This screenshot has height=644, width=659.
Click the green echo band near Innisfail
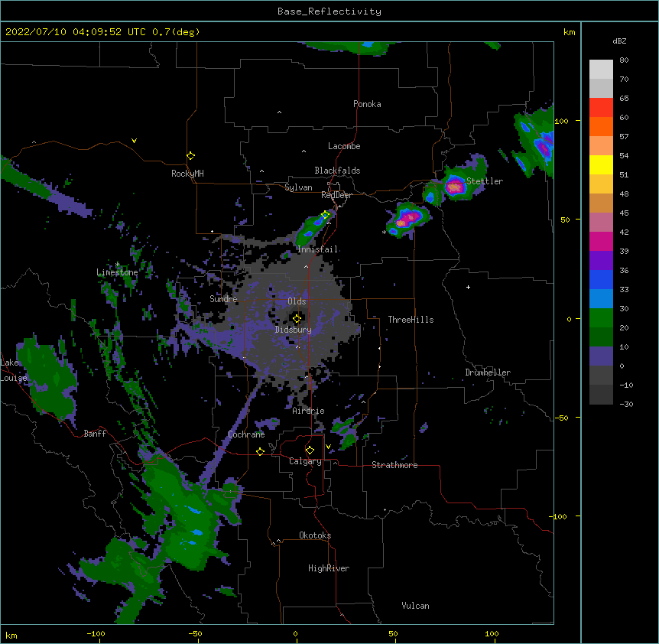point(312,230)
